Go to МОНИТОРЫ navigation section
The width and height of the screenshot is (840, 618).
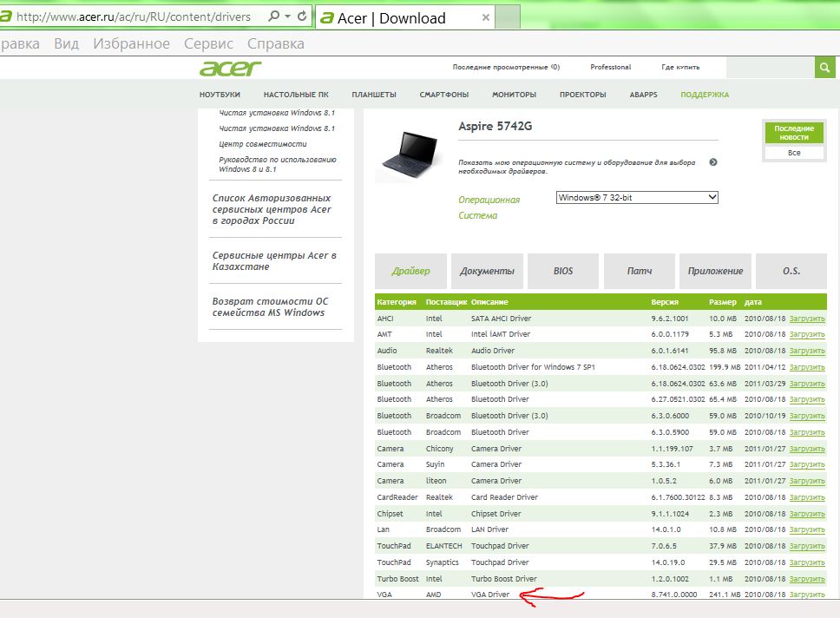[515, 95]
